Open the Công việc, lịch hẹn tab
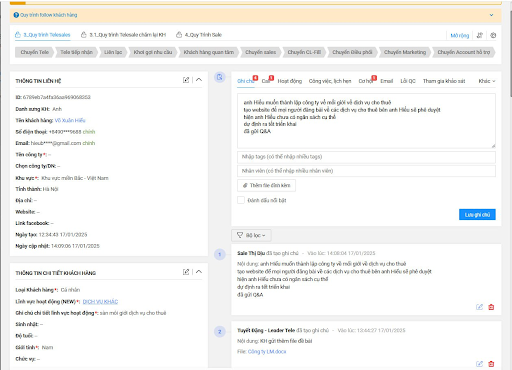The height and width of the screenshot is (370, 512). (x=330, y=81)
